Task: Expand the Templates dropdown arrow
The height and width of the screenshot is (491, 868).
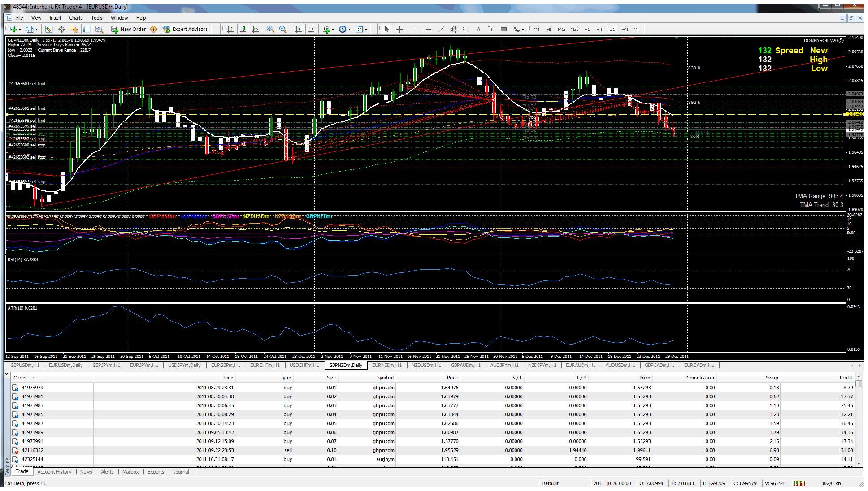Action: [x=366, y=30]
